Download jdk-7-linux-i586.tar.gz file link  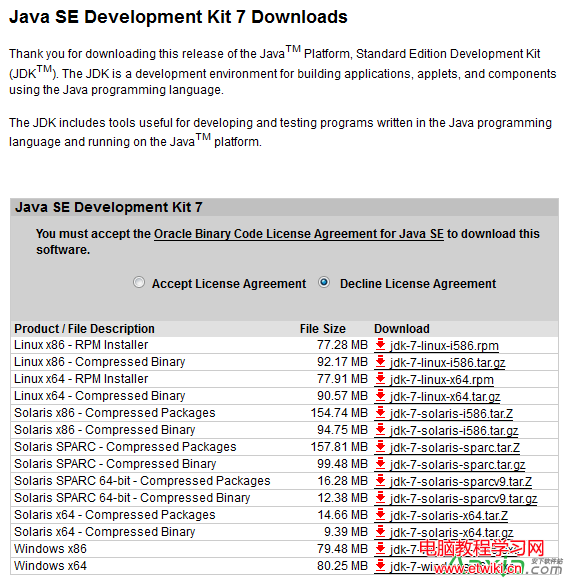448,363
